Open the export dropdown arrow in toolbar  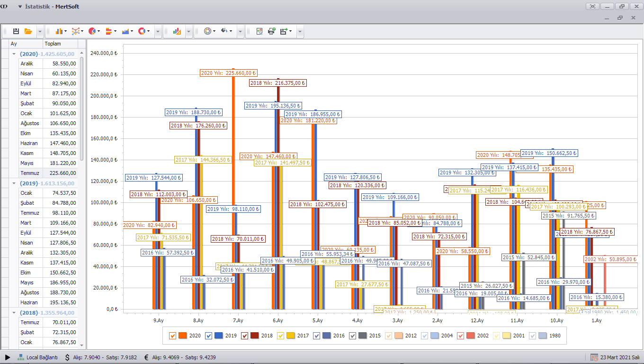(x=290, y=31)
